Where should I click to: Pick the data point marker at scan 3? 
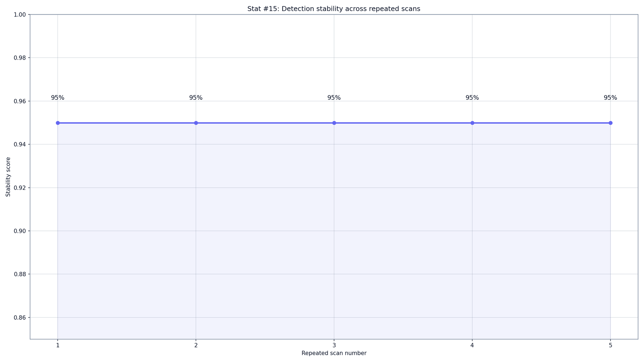click(x=334, y=123)
